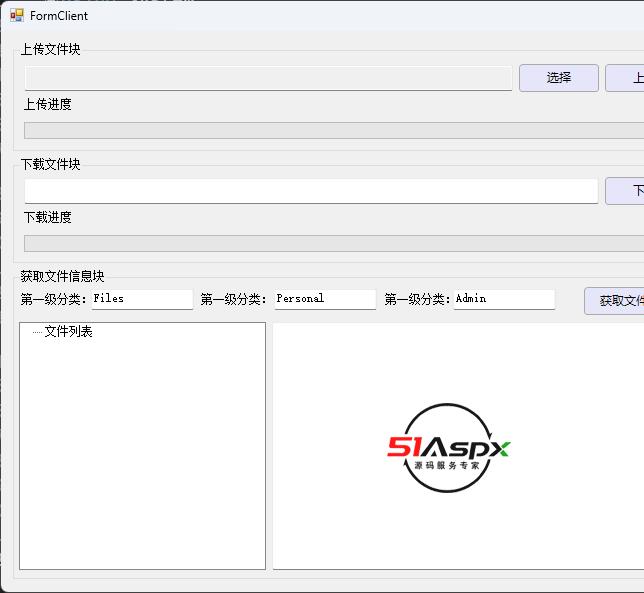The width and height of the screenshot is (644, 593).
Task: Click the upload button next to 选择
Action: click(625, 78)
